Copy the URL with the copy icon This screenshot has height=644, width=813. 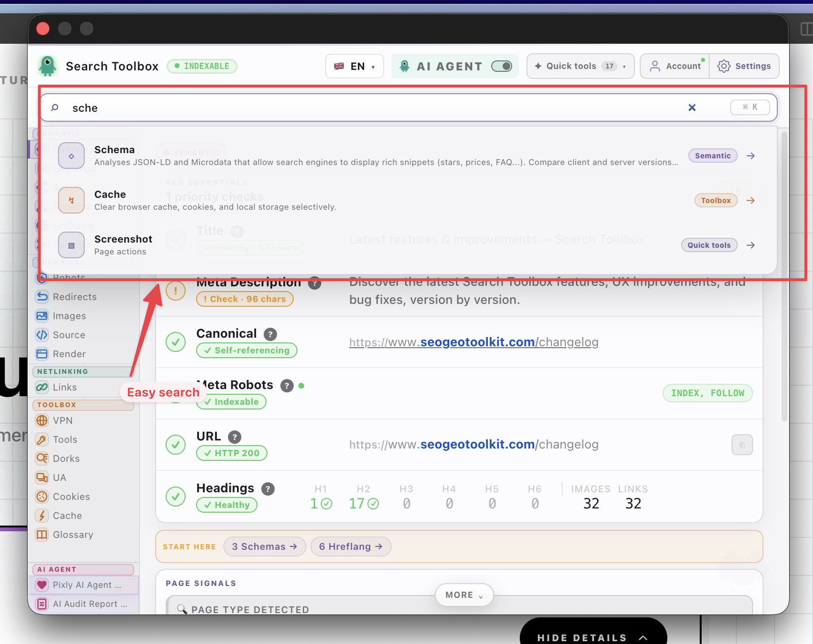pyautogui.click(x=742, y=445)
